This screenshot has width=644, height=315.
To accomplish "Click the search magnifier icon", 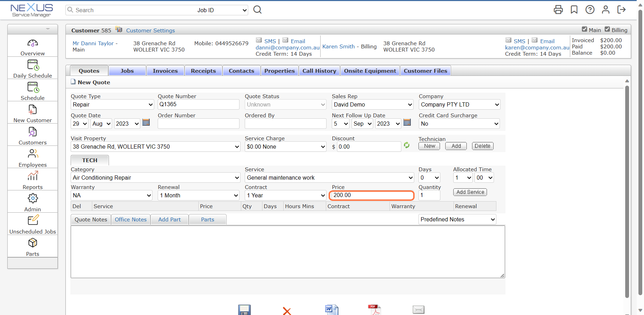I will point(257,10).
